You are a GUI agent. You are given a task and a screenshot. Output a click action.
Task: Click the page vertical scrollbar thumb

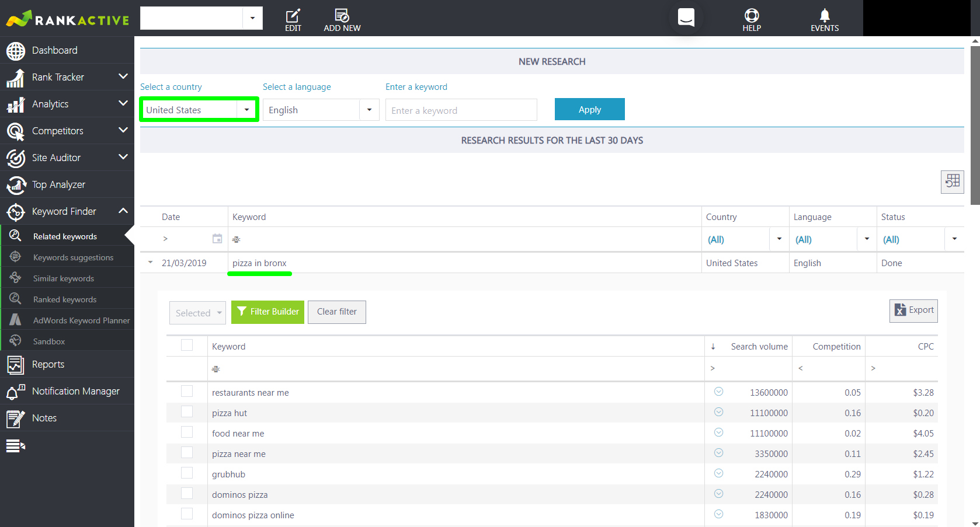tap(975, 125)
